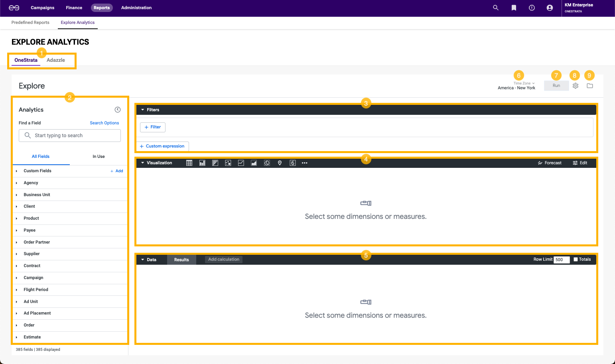
Task: Collapse the Analytics field picker panel
Action: pos(118,110)
